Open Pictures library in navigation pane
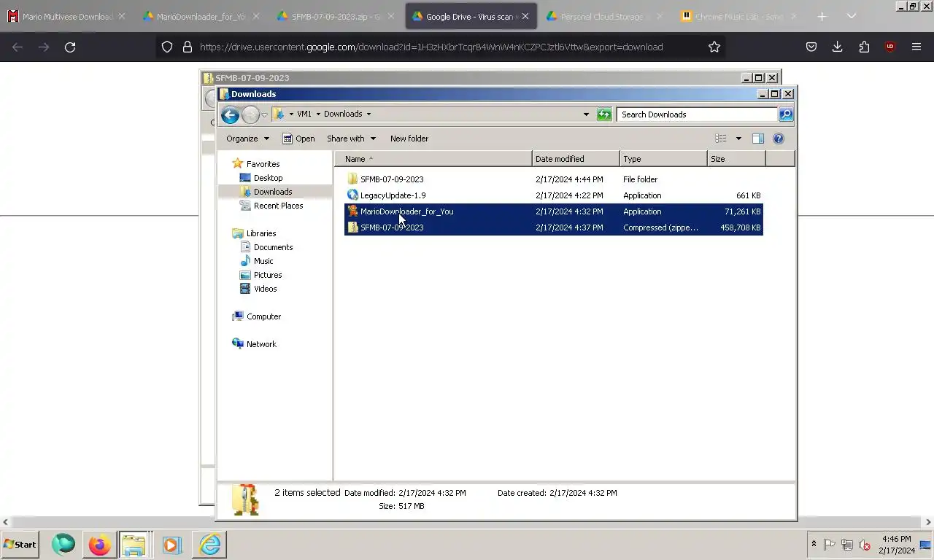Image resolution: width=934 pixels, height=560 pixels. [260, 275]
